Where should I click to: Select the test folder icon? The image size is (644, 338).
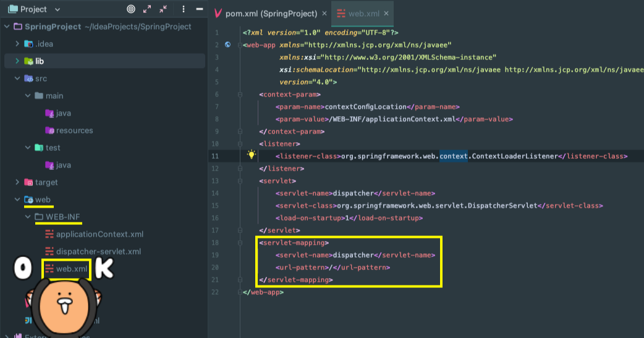coord(39,148)
